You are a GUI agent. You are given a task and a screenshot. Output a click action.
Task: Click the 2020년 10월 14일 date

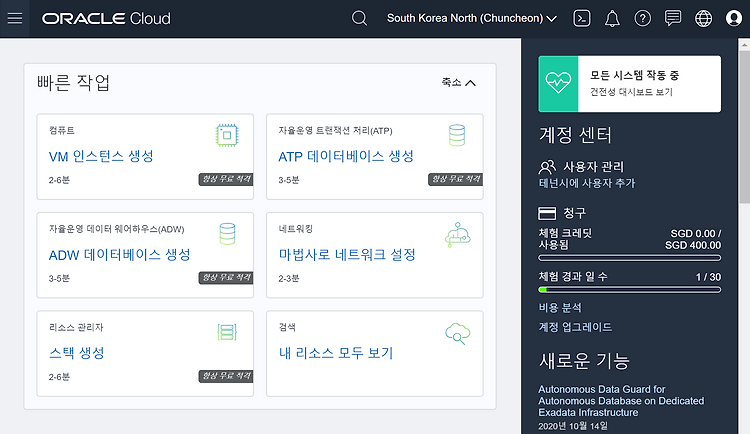573,426
